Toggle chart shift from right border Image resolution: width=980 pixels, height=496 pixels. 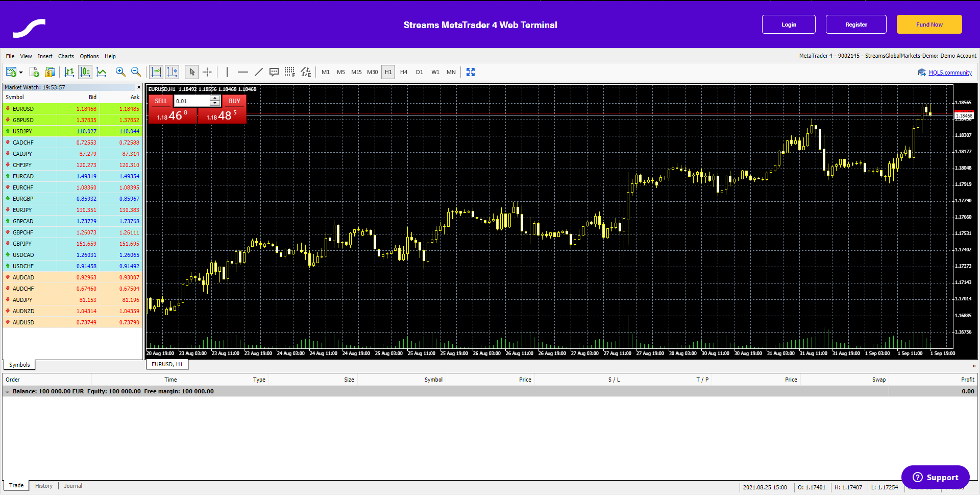(x=172, y=72)
